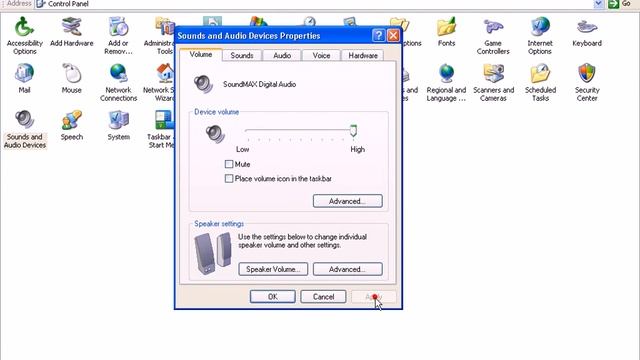The width and height of the screenshot is (640, 360).
Task: Click the Apply button
Action: coord(373,296)
